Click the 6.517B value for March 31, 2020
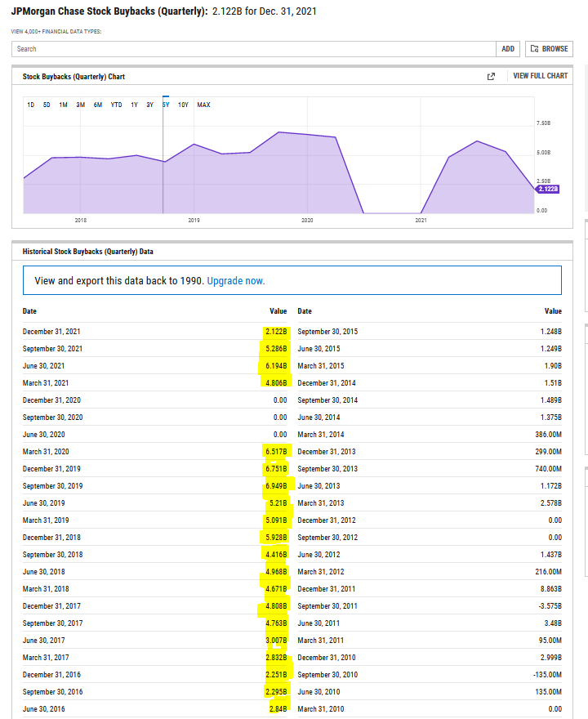 point(276,452)
